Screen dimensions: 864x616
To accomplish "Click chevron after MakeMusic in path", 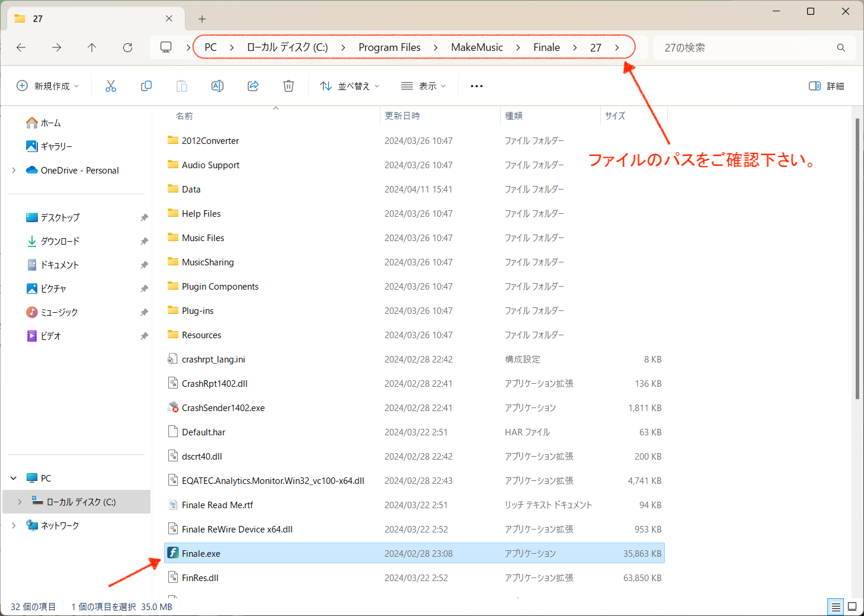I will (x=518, y=47).
